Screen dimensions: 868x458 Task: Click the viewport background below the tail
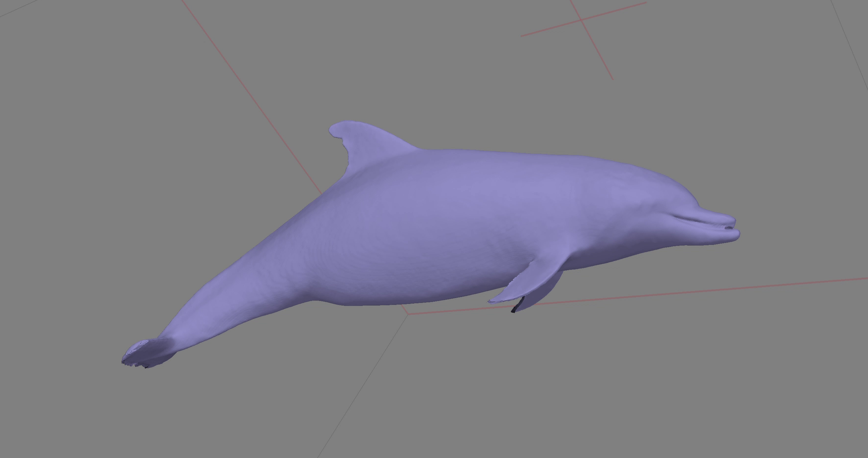[172, 418]
